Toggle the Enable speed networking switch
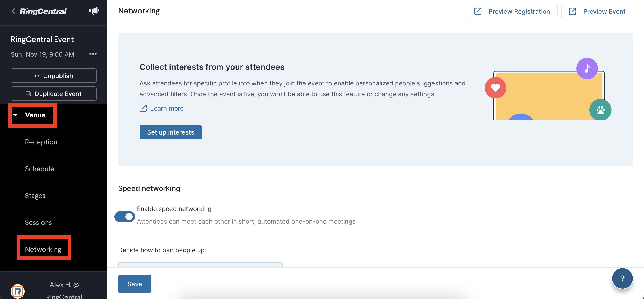Screen dimensions: 644x299 point(125,216)
